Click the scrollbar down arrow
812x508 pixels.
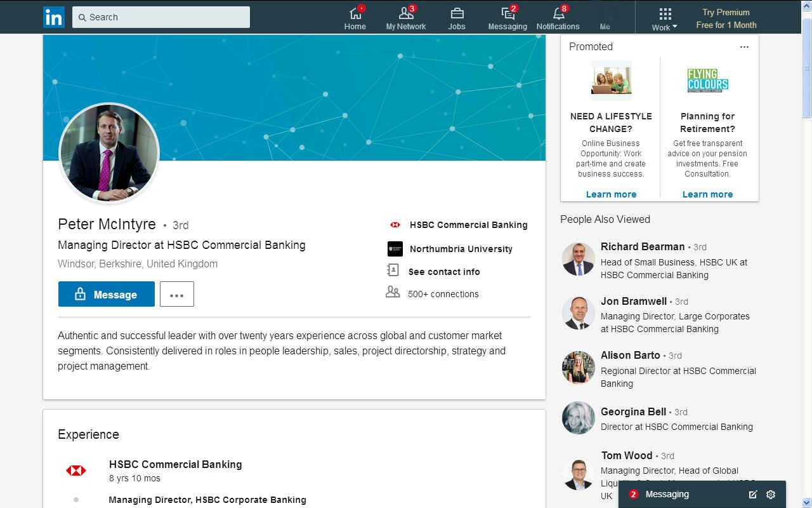click(x=807, y=503)
